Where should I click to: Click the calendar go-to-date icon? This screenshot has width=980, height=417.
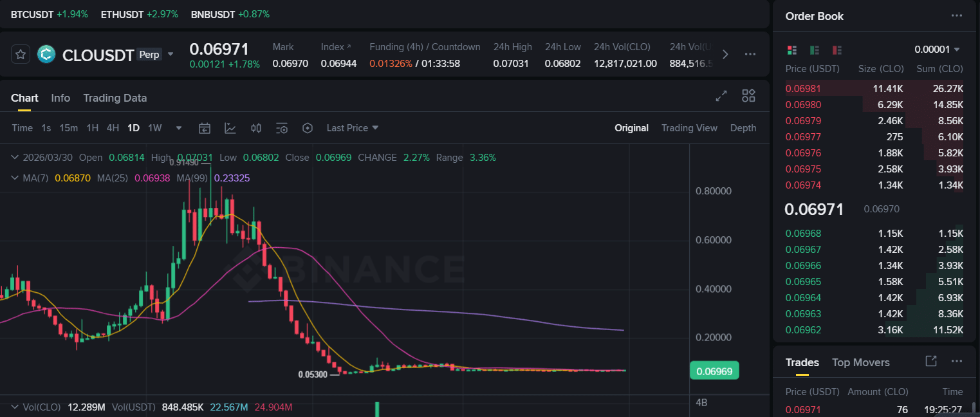[x=205, y=127]
